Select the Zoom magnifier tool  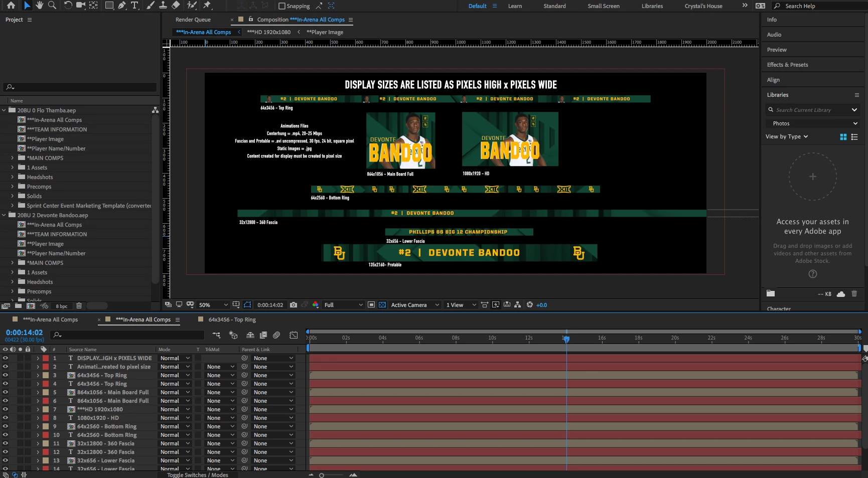[52, 5]
